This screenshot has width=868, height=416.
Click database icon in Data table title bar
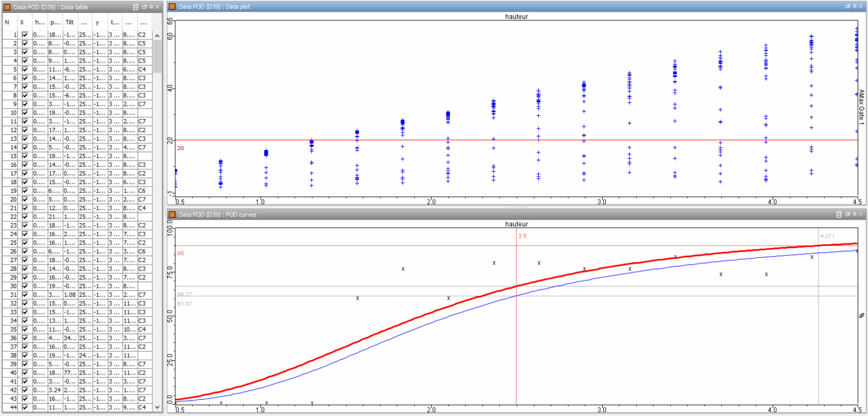tap(136, 6)
